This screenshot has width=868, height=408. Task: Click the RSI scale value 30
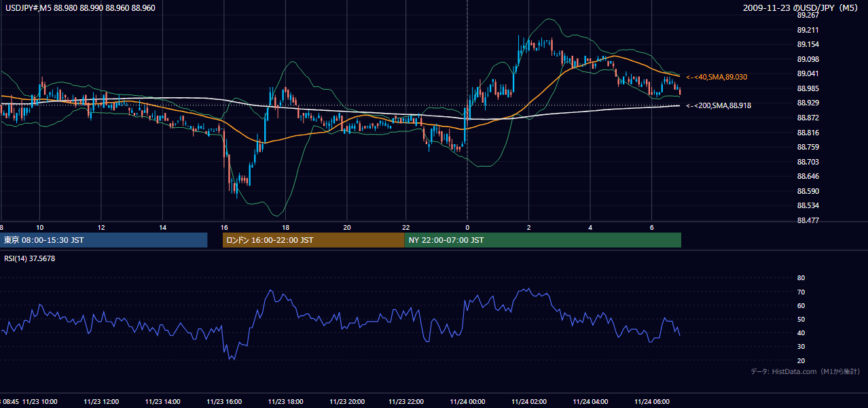[801, 347]
